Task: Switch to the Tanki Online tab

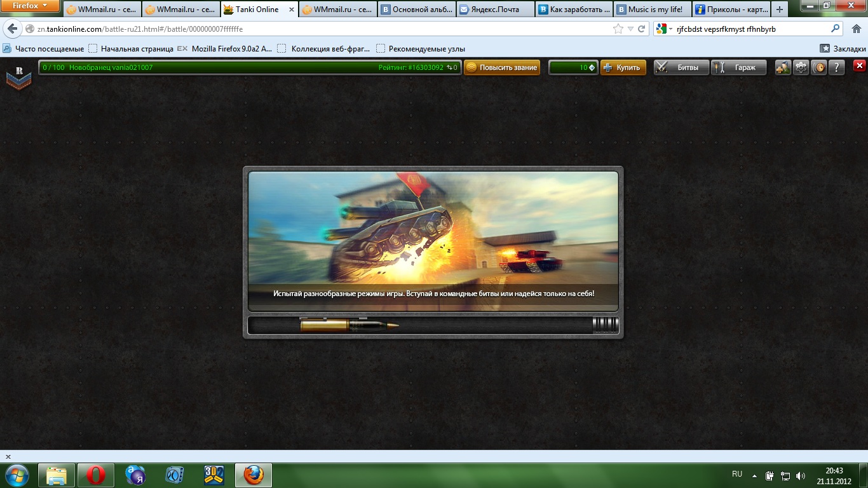Action: click(x=259, y=10)
